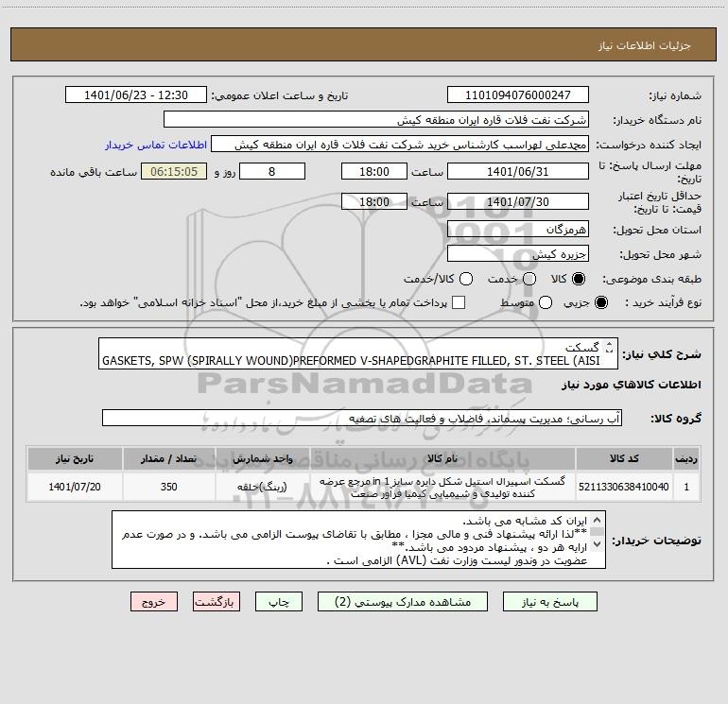
Task: Click row number 1 cell
Action: point(686,487)
